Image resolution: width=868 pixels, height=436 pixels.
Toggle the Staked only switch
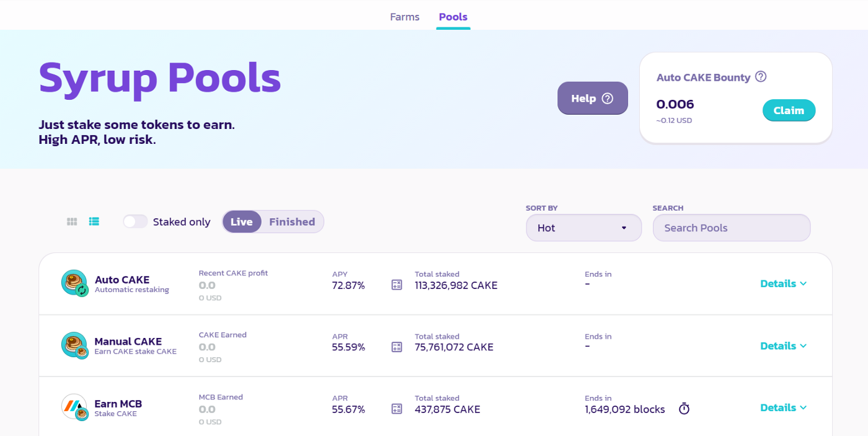pos(135,221)
